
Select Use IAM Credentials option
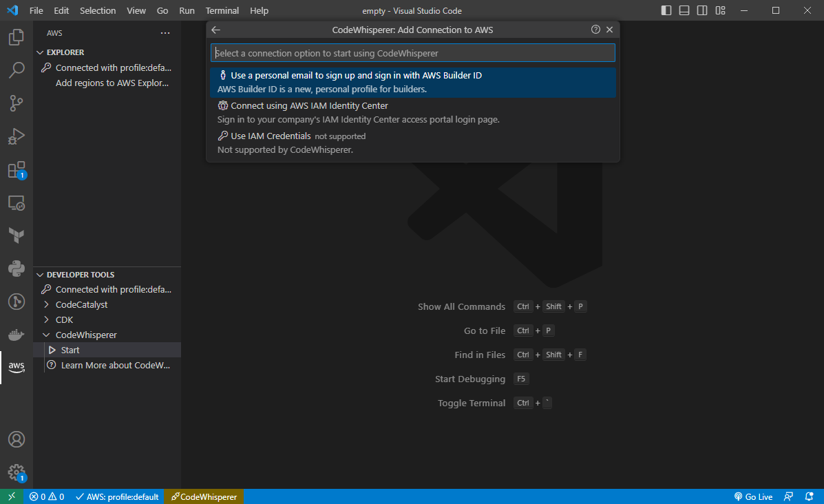coord(412,143)
